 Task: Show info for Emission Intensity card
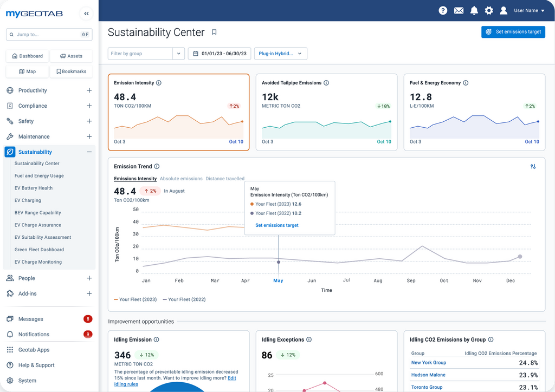(159, 83)
